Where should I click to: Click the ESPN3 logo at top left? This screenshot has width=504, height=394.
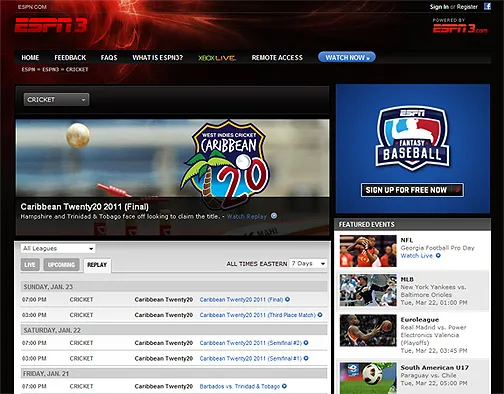[51, 25]
